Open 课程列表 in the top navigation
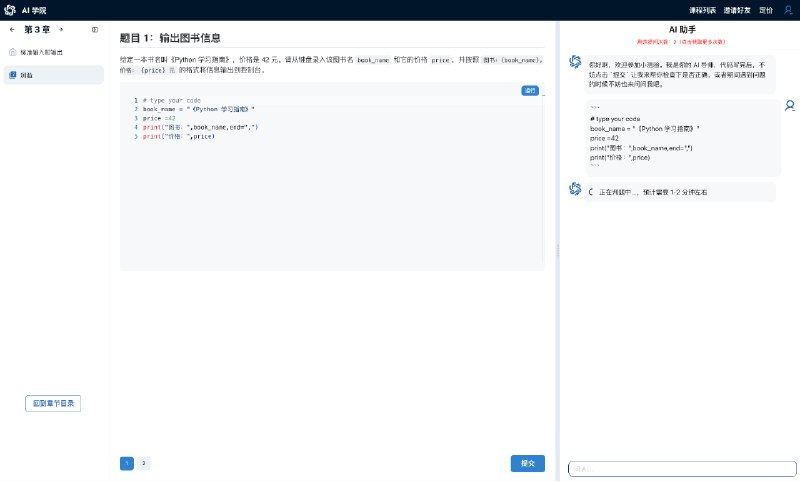Screen dimensions: 800x482 point(703,10)
